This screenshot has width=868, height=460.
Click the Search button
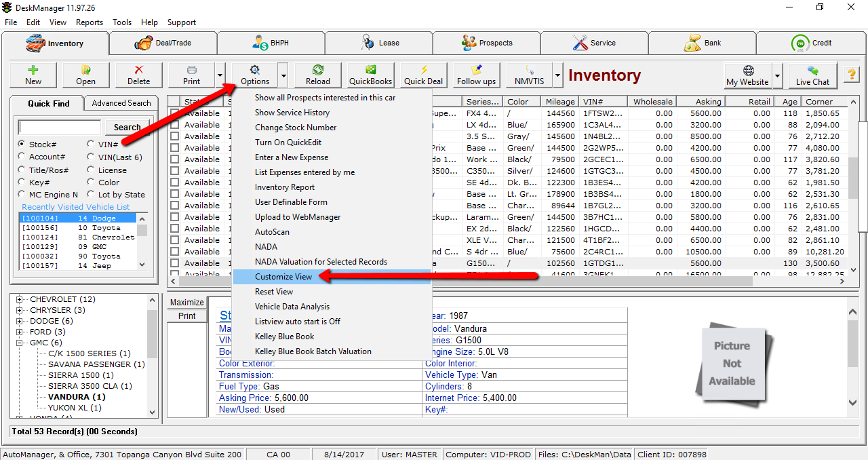[126, 127]
